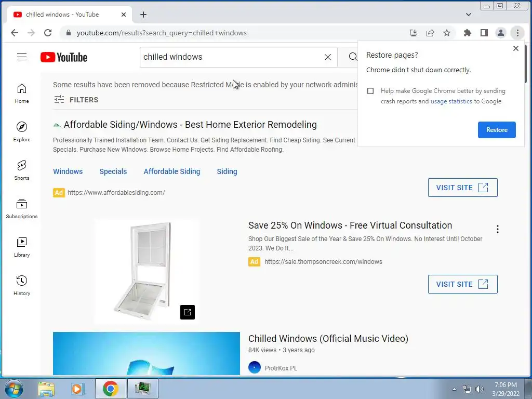This screenshot has height=399, width=532.
Task: Go to the YouTube logo home link
Action: pyautogui.click(x=64, y=57)
